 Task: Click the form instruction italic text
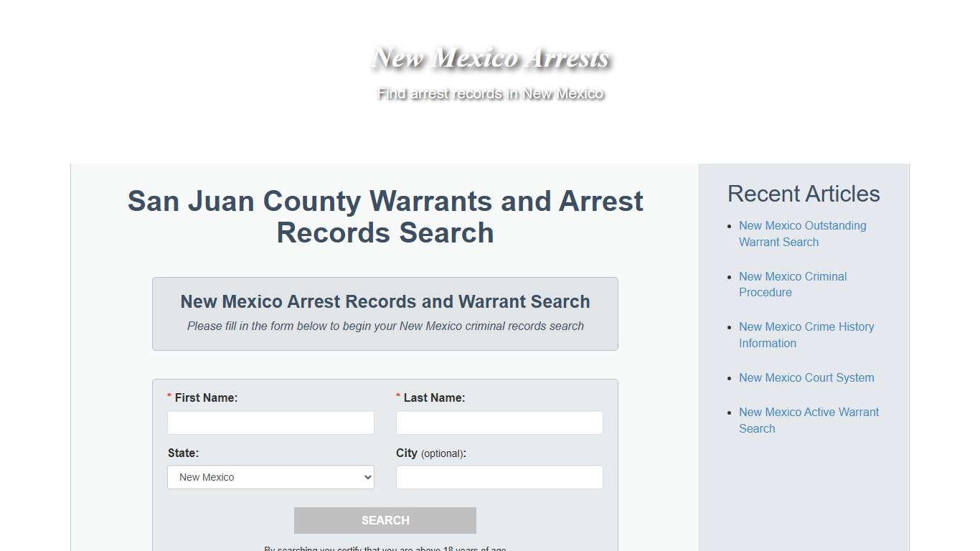(385, 326)
